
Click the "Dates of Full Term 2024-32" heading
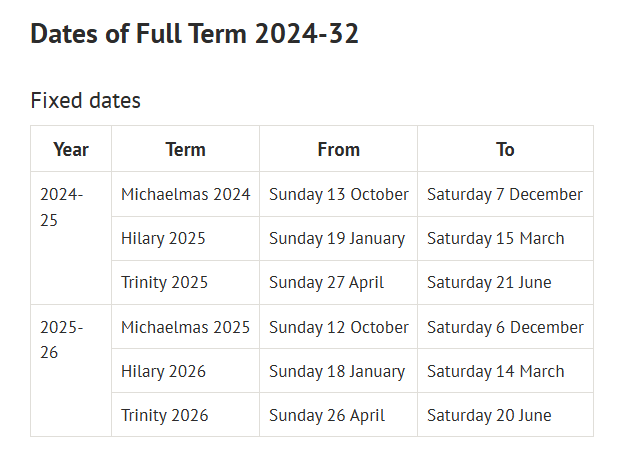[x=194, y=34]
